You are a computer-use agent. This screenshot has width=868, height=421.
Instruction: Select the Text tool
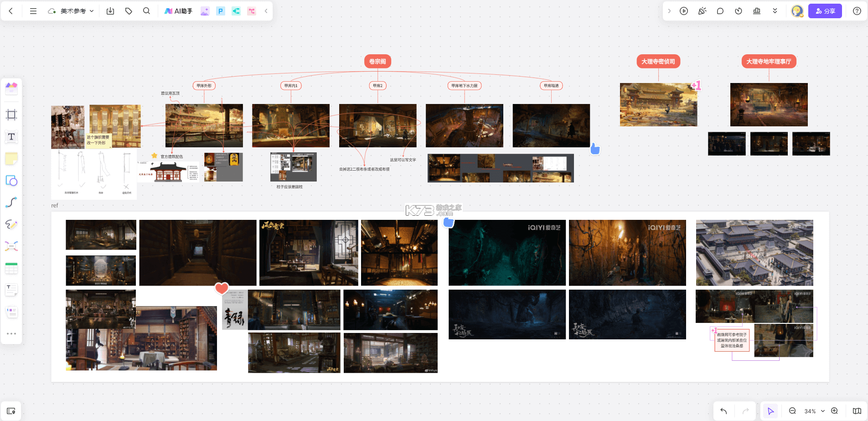pos(11,137)
